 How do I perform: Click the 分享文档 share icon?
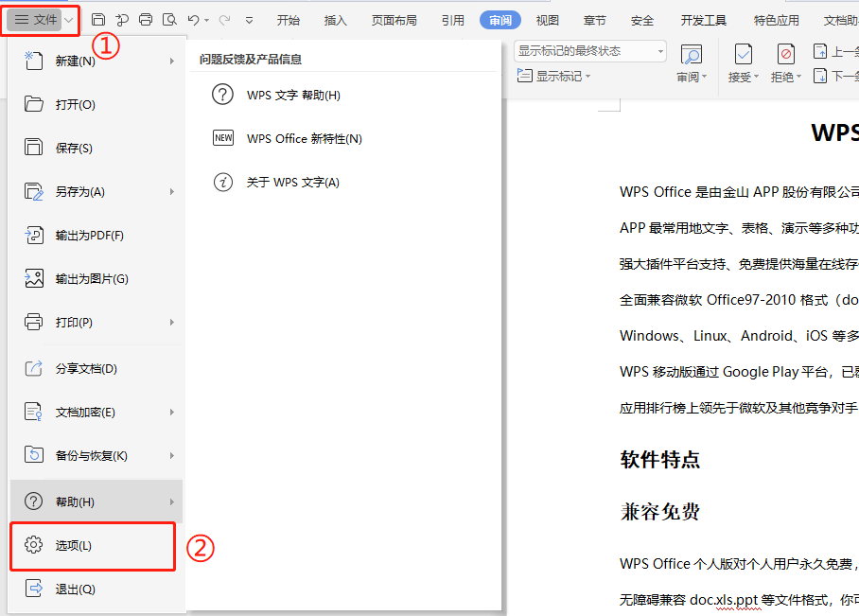click(33, 368)
